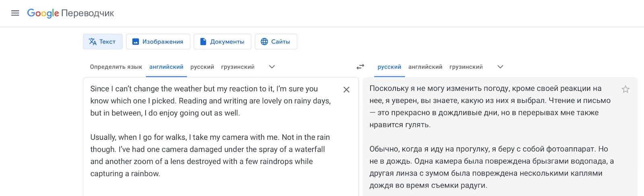Expand the source language list chevron
The image size is (644, 196).
pos(272,67)
